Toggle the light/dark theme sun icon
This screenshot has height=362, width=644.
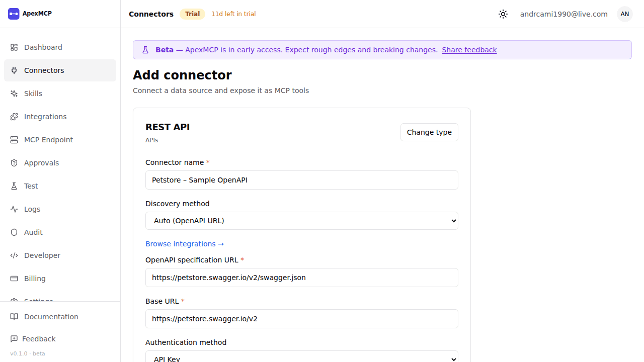point(503,14)
